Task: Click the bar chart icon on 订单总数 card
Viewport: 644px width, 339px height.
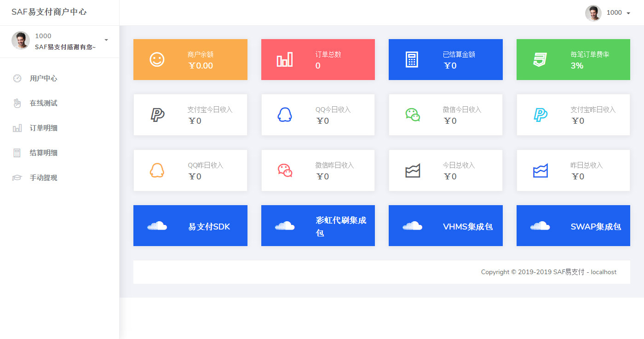Action: 284,60
